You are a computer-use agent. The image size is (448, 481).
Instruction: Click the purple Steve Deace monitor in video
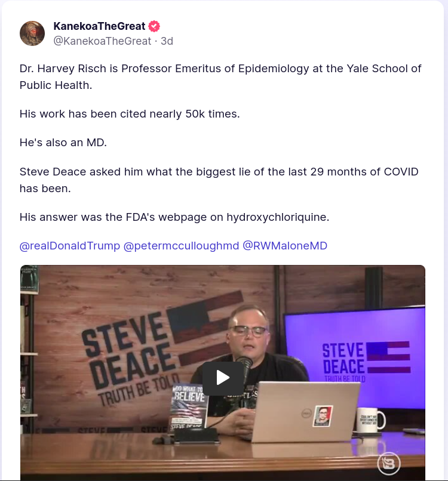point(355,357)
